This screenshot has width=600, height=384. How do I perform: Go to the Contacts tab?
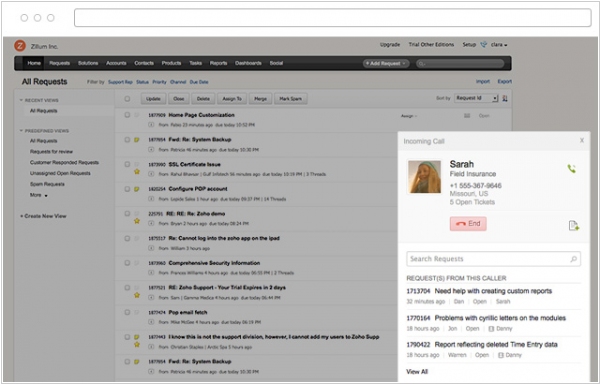coord(144,63)
